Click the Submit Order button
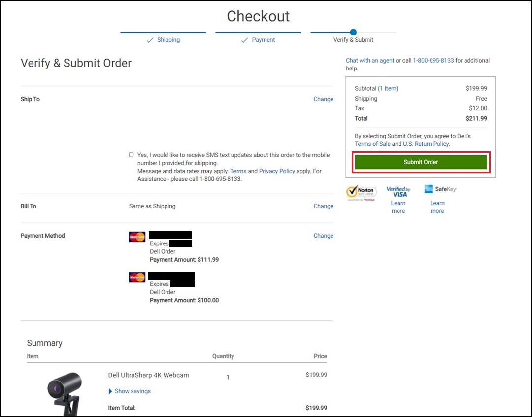The image size is (532, 417). pos(420,162)
